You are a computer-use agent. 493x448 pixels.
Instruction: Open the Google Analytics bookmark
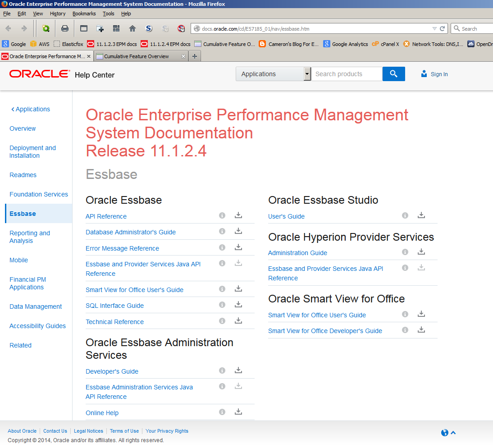[x=346, y=44]
